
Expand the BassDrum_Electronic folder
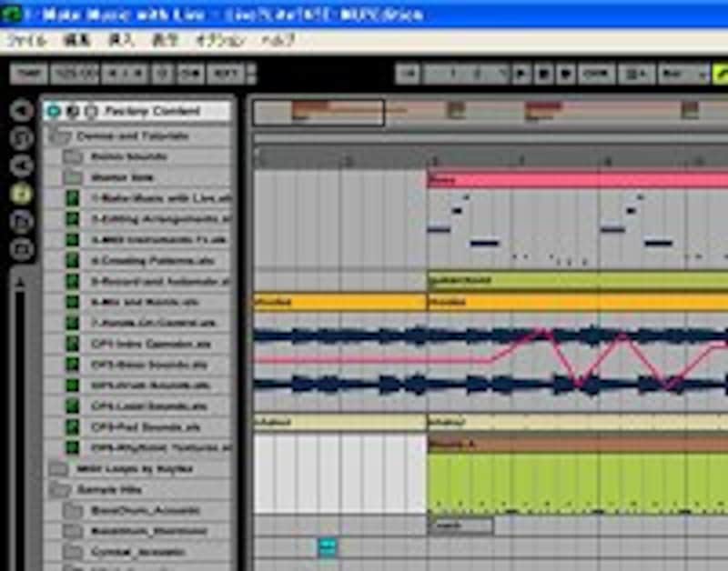click(x=73, y=532)
